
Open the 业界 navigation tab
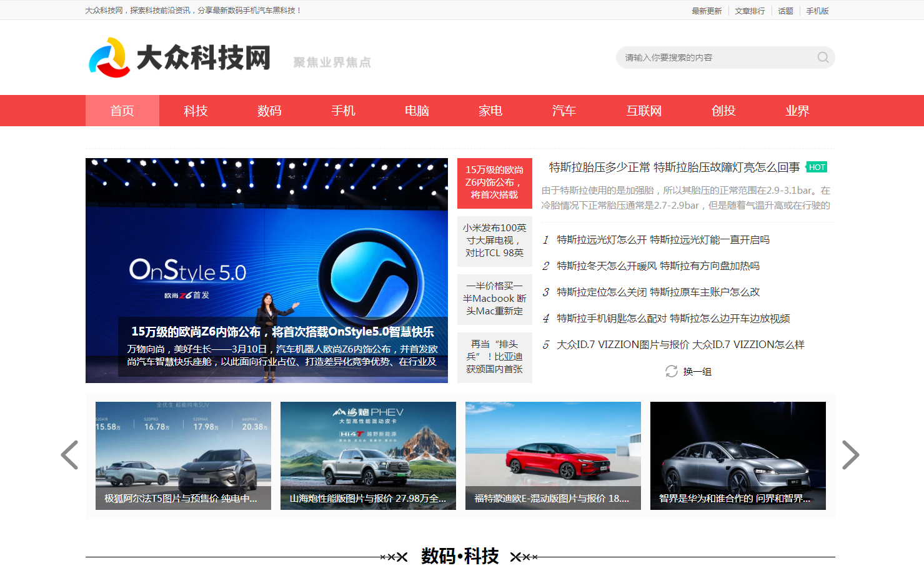pos(797,111)
